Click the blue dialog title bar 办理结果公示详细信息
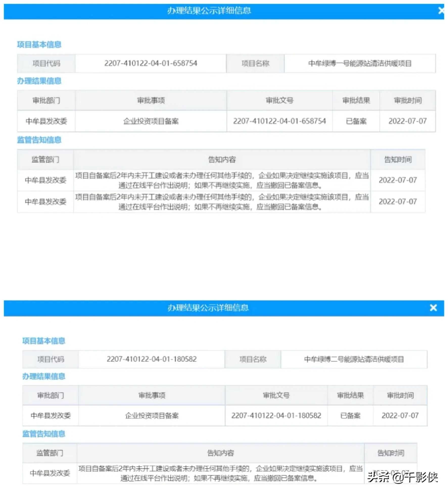The width and height of the screenshot is (448, 493). (x=209, y=11)
